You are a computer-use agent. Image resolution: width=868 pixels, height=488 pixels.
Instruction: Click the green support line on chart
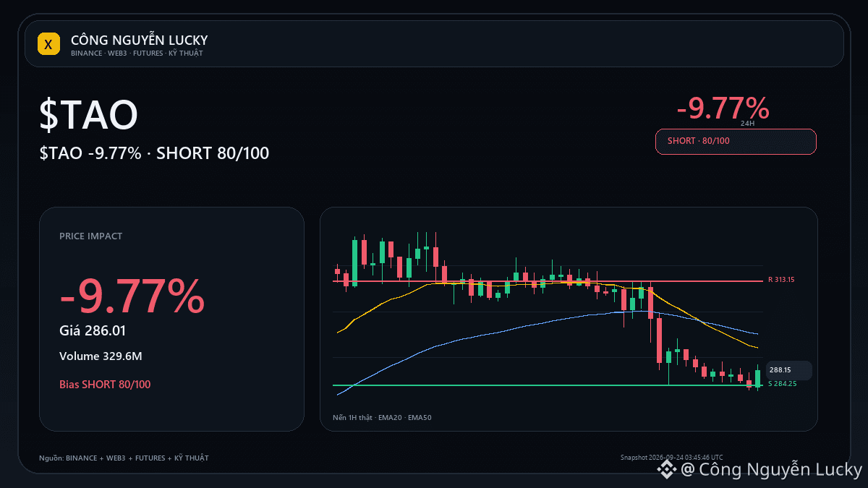[x=548, y=385]
